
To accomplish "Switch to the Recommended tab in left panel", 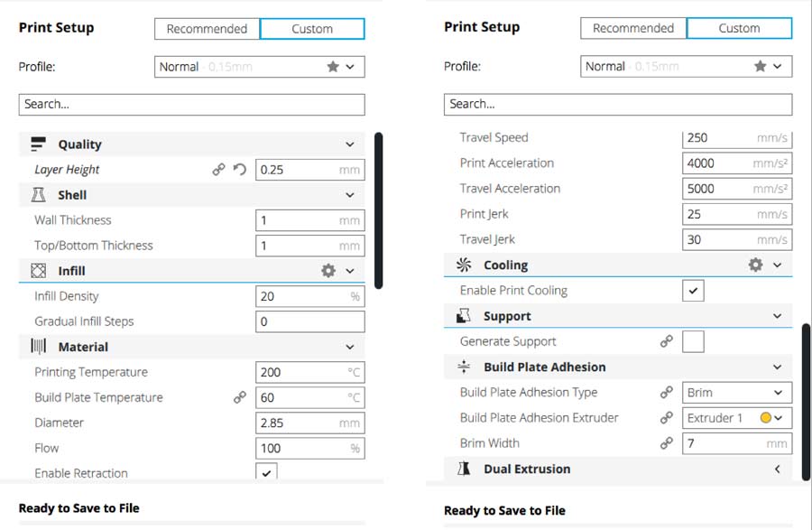I will point(207,29).
